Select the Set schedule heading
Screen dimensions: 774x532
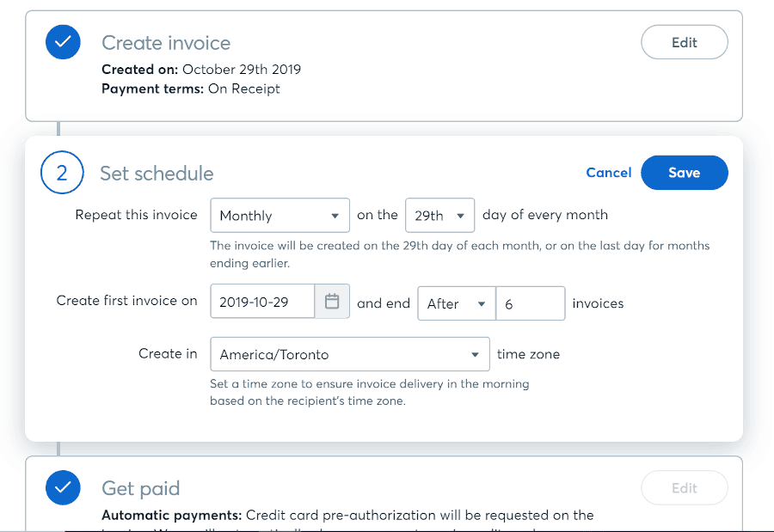157,174
